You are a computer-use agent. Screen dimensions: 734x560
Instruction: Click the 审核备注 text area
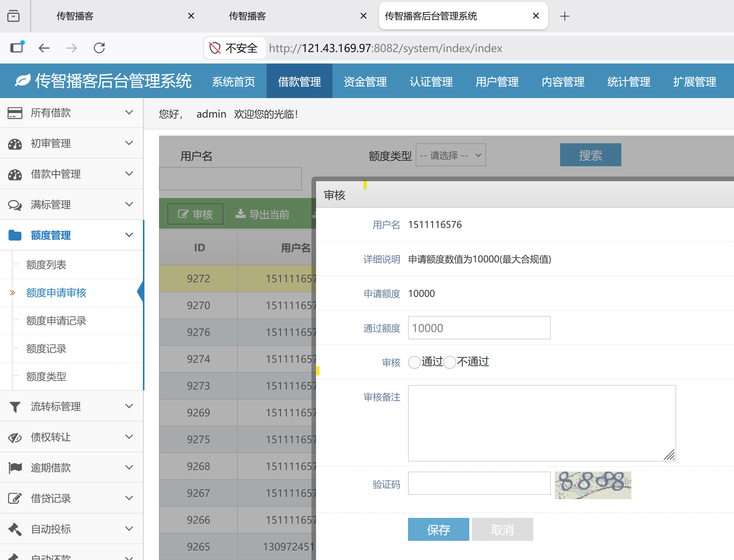tap(542, 423)
